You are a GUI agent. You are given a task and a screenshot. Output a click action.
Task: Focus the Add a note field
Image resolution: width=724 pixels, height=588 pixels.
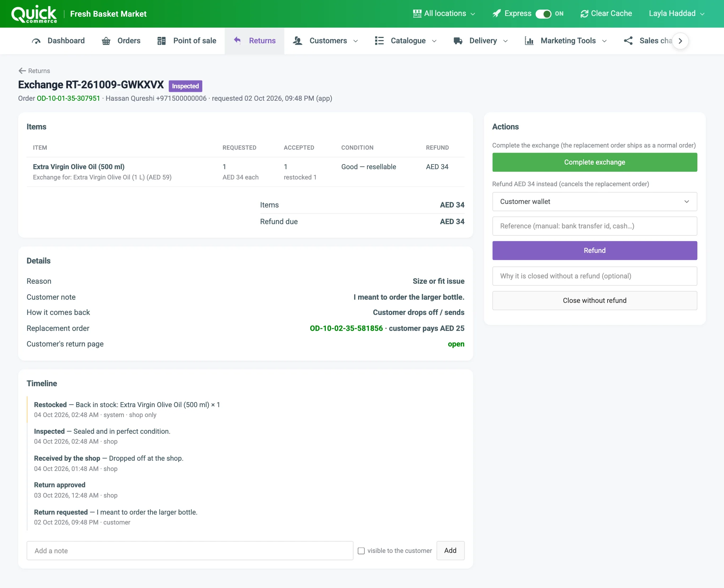pyautogui.click(x=190, y=551)
